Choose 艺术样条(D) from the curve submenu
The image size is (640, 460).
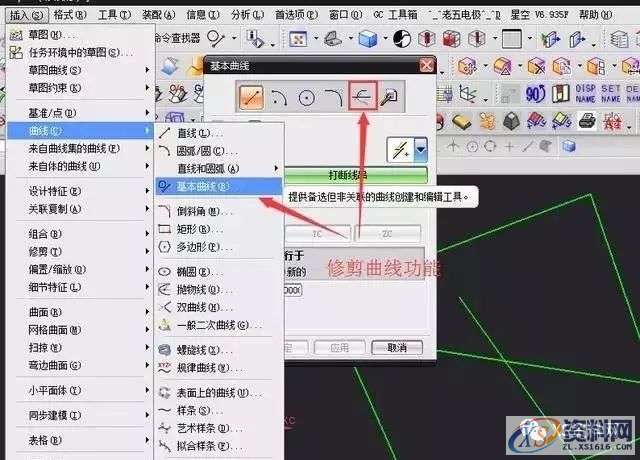[219, 428]
